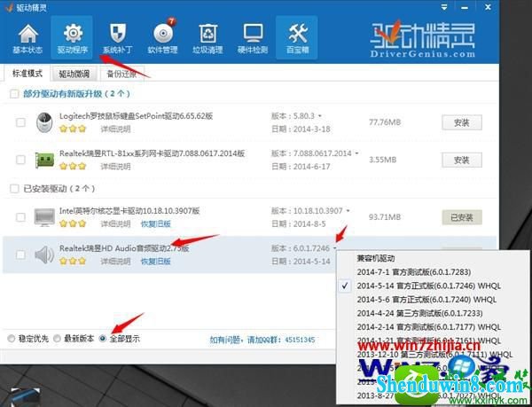The width and height of the screenshot is (532, 407).
Task: Select the 全部显示 radio button
Action: pos(103,339)
